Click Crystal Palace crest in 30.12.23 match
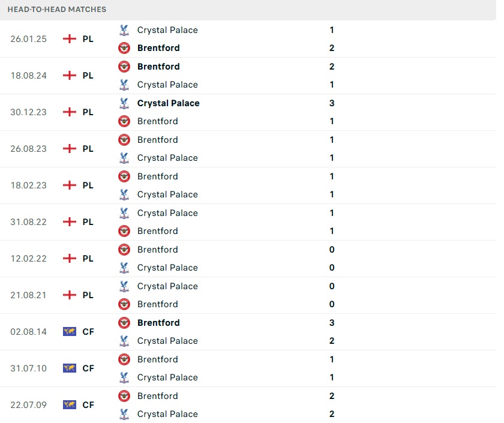This screenshot has height=423, width=504. click(124, 103)
